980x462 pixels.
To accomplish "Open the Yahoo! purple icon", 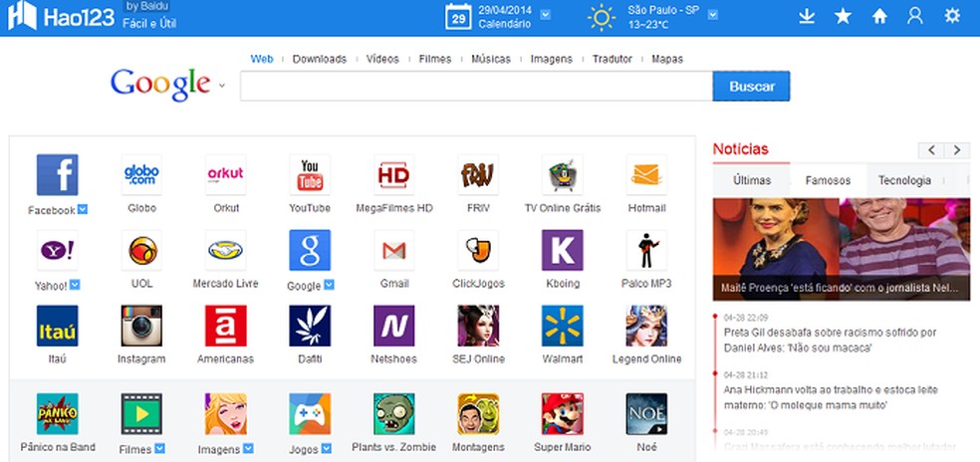I will point(58,250).
